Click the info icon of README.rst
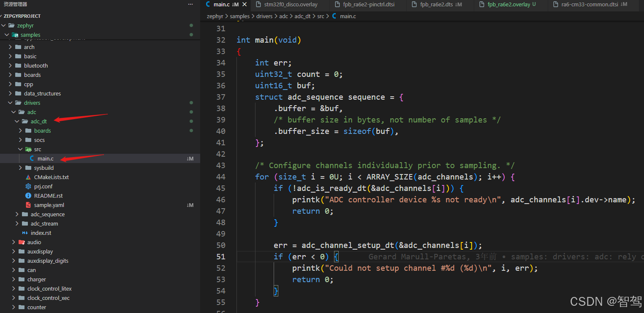Screen dimensions: 644x313 [28, 196]
